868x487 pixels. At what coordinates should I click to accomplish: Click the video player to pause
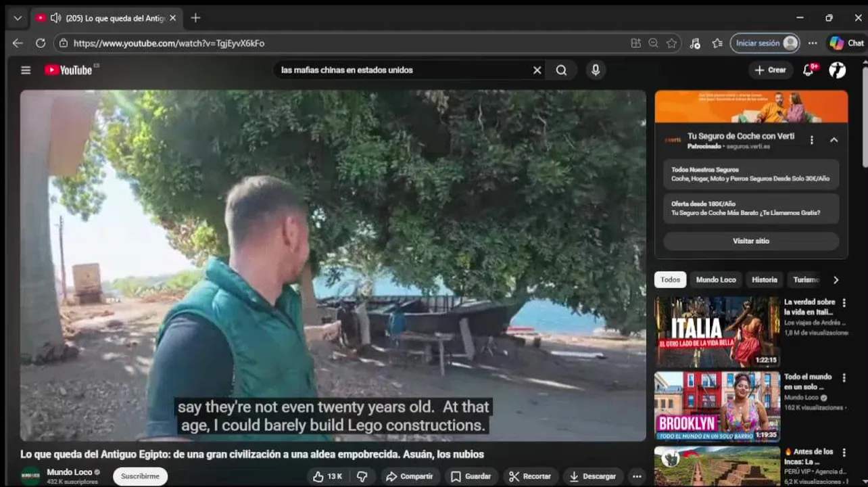coord(333,266)
